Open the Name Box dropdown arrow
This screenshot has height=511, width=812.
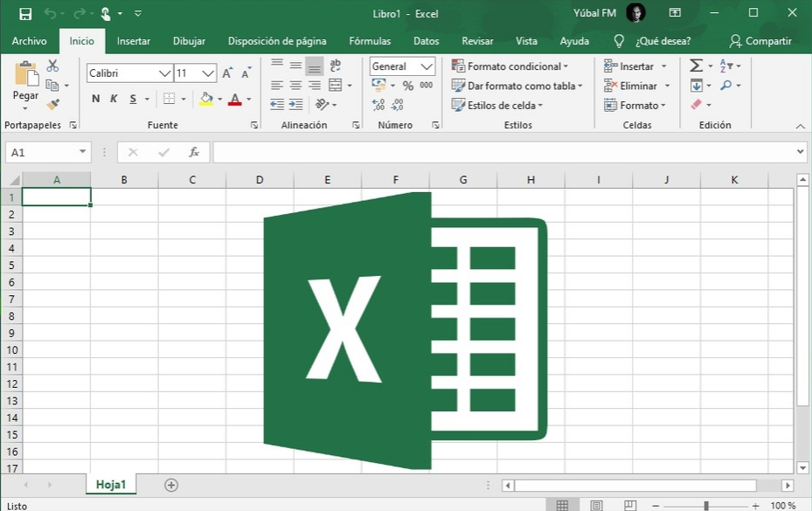click(82, 152)
